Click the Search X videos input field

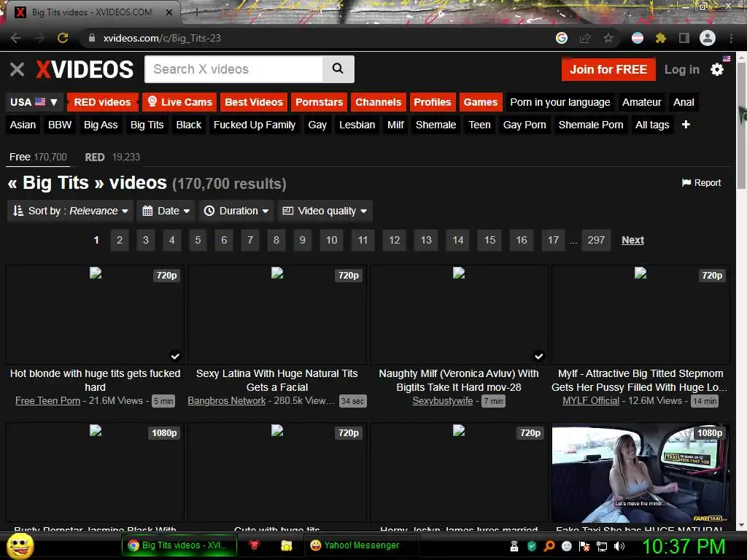pos(233,69)
